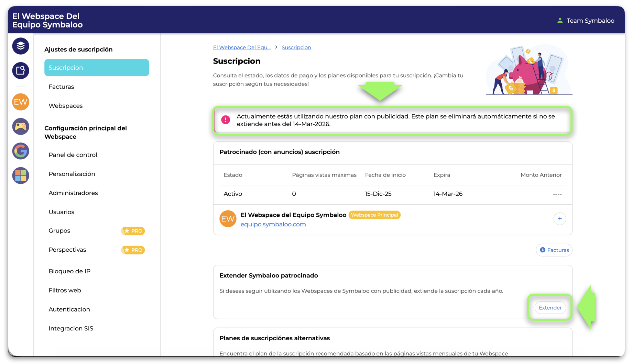Click the Planes de suscripciónes alternativas heading
The width and height of the screenshot is (632, 364).
(x=275, y=338)
